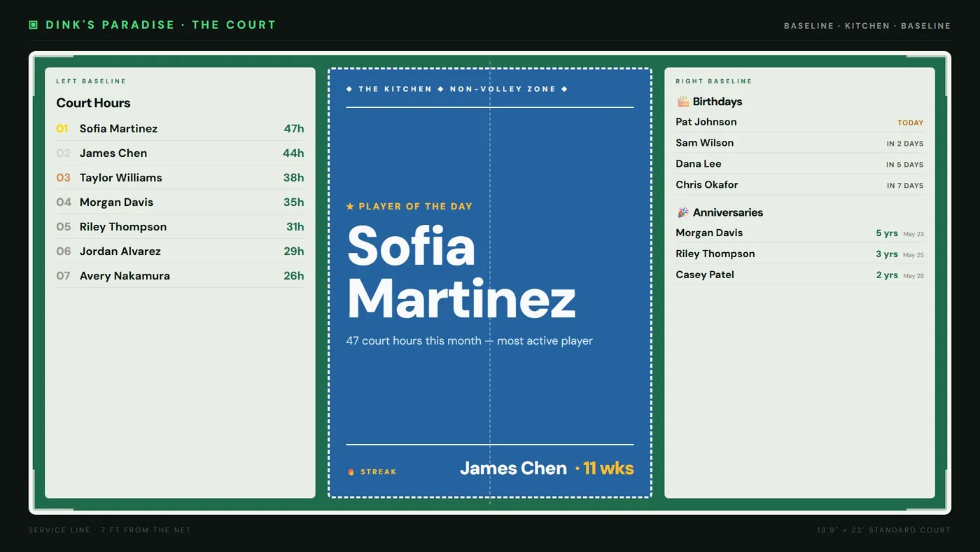Click the "44h" hours value
Image resolution: width=980 pixels, height=552 pixels.
pyautogui.click(x=294, y=153)
